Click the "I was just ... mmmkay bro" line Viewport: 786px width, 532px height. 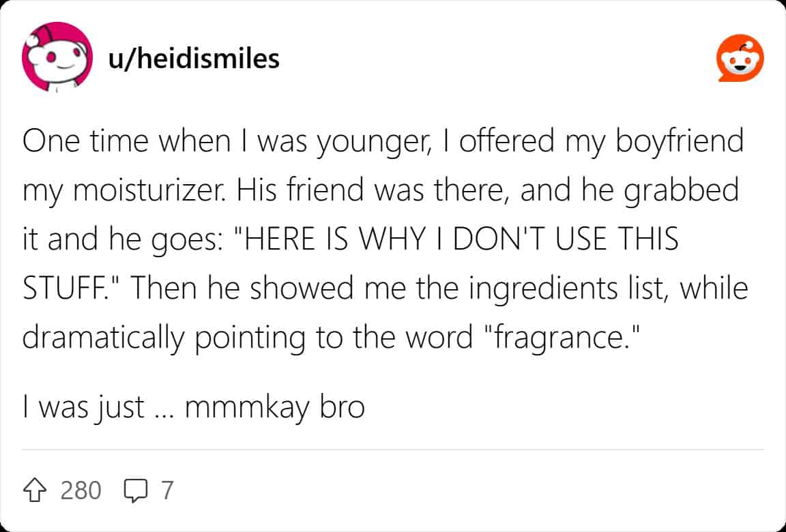pos(194,407)
